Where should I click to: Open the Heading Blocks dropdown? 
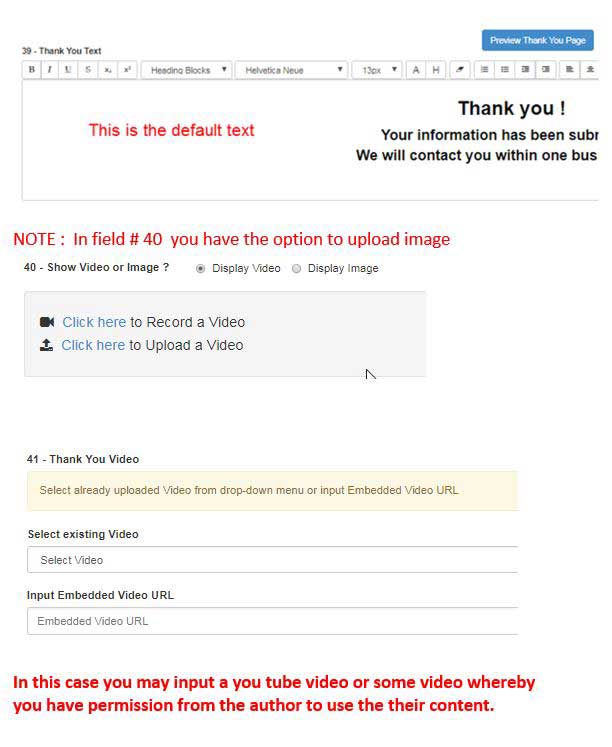(186, 70)
